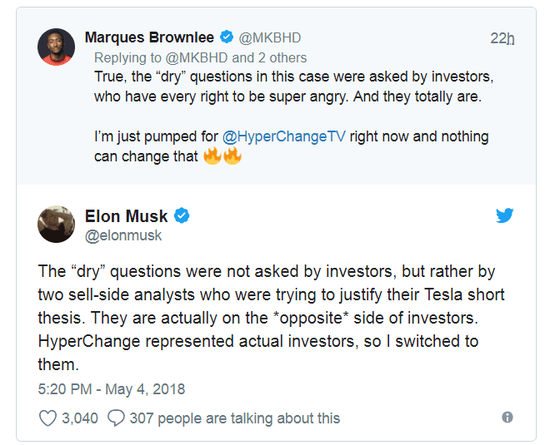Click the 3,040 likes count

(x=80, y=418)
